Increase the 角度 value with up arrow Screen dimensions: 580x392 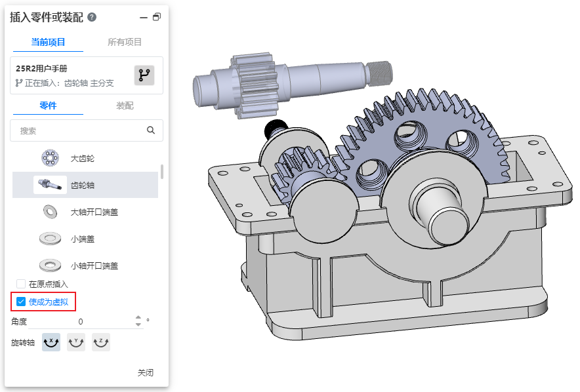coord(138,318)
